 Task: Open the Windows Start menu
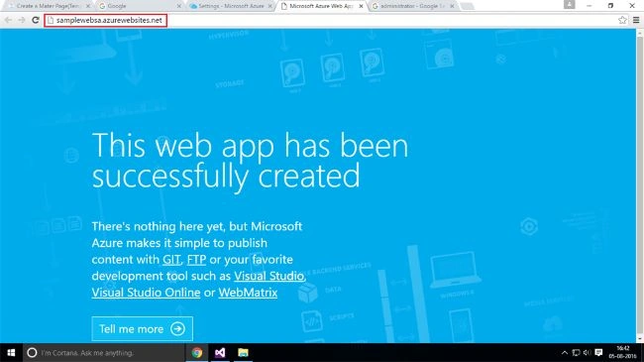[11, 352]
